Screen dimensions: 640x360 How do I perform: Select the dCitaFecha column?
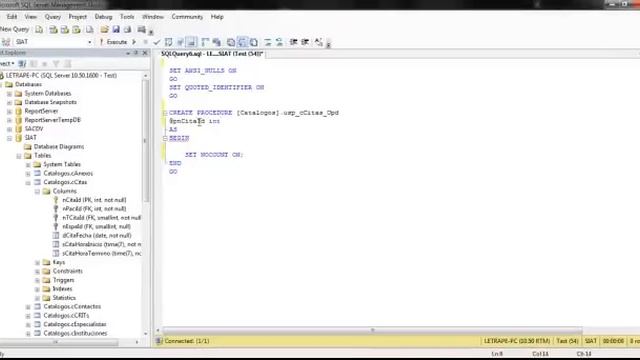[97, 236]
